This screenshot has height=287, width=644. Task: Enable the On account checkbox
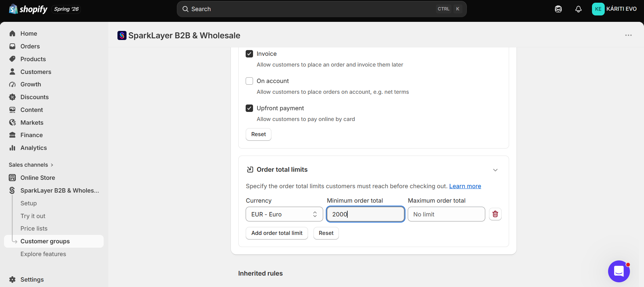(x=249, y=81)
